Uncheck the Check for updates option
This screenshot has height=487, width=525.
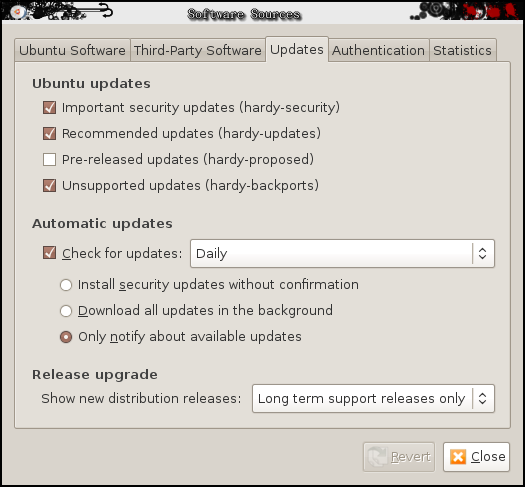click(x=49, y=253)
